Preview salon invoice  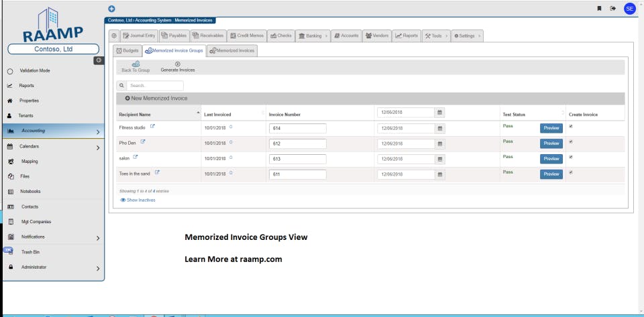tap(551, 159)
